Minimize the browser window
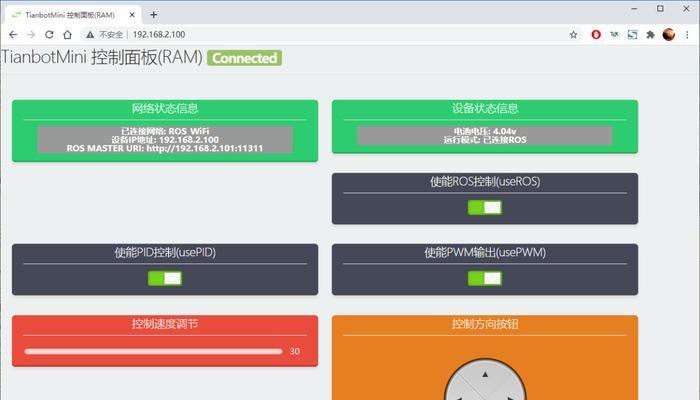This screenshot has width=700, height=400. coord(634,9)
